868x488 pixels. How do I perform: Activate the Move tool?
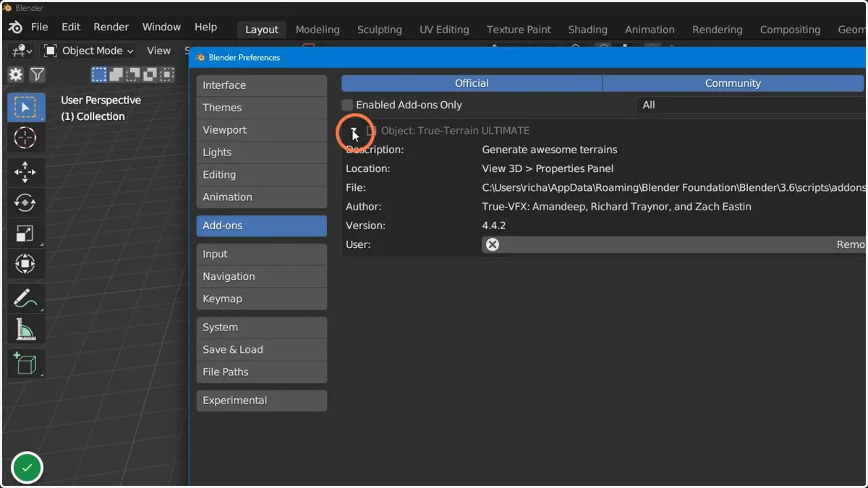pyautogui.click(x=26, y=172)
